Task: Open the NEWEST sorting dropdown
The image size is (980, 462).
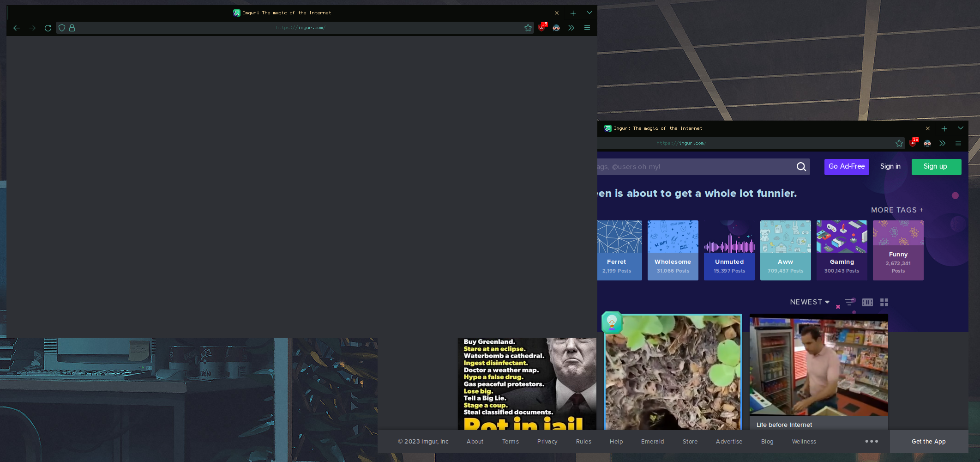Action: click(x=809, y=302)
